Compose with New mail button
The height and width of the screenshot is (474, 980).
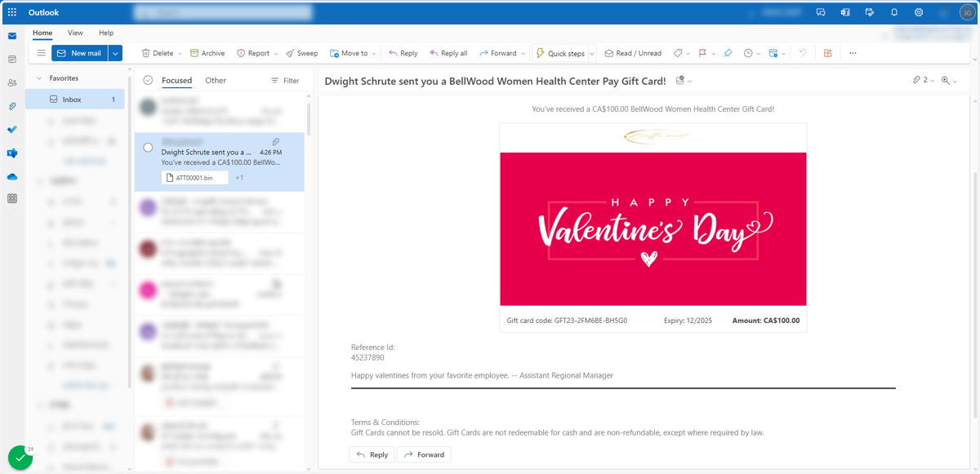coord(80,53)
